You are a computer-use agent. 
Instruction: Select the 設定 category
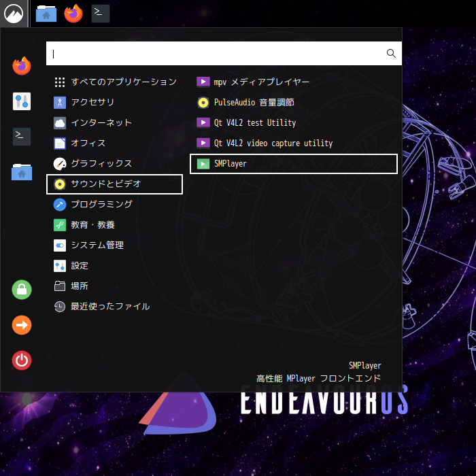tap(114, 266)
